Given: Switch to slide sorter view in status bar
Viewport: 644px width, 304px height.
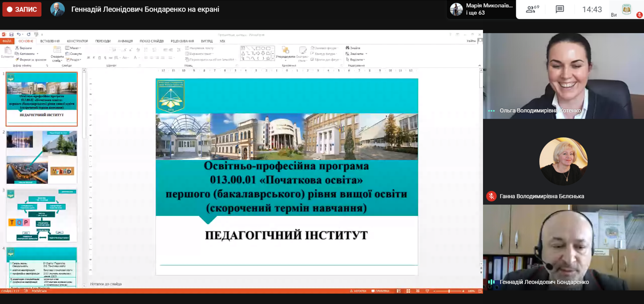Looking at the screenshot, I should [408, 291].
